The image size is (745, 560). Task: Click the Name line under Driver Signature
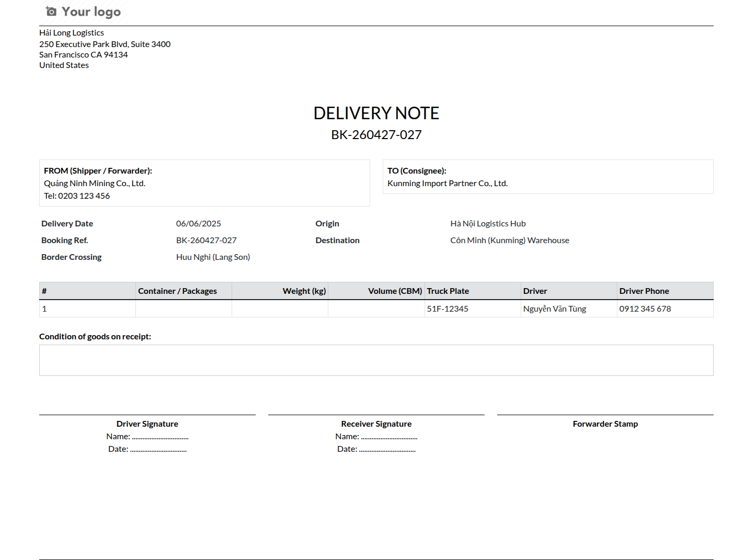click(147, 436)
